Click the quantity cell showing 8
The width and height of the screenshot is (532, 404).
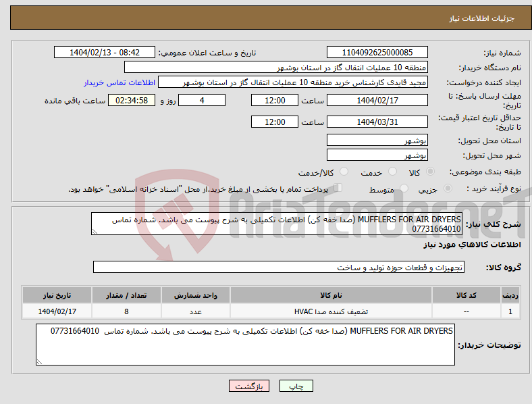click(x=126, y=311)
